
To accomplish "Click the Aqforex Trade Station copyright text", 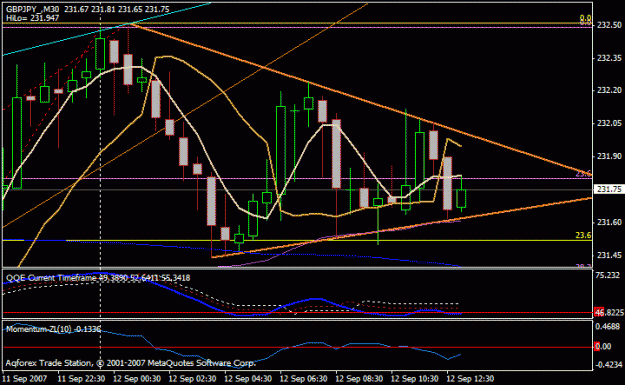I will (130, 363).
